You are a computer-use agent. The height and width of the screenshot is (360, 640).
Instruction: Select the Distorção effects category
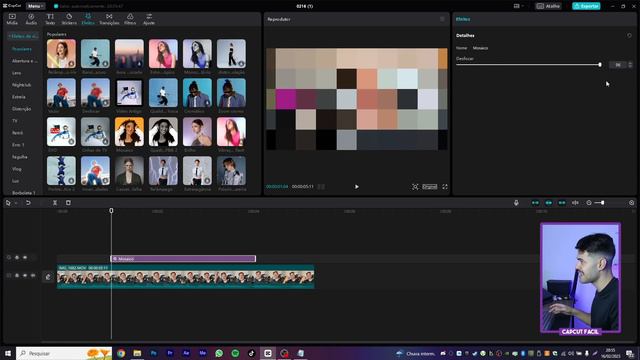click(x=21, y=109)
